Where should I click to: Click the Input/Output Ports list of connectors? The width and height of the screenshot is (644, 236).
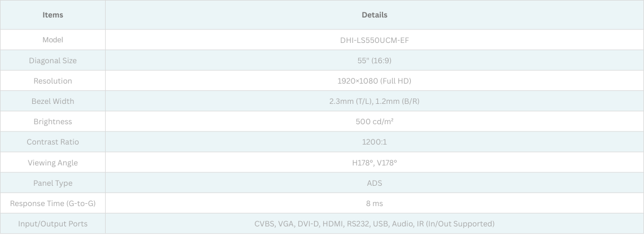(x=374, y=224)
